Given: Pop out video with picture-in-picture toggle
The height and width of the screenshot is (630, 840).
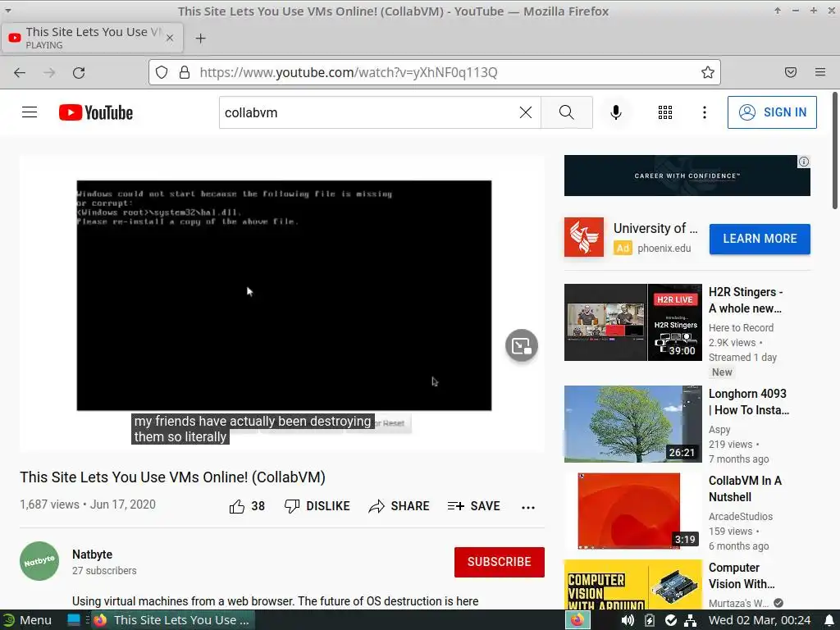Looking at the screenshot, I should [x=521, y=345].
